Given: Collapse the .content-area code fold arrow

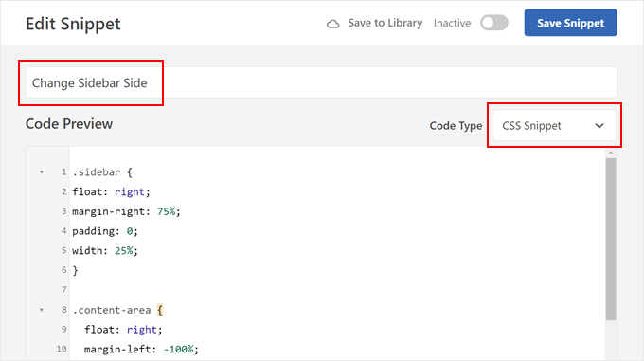Looking at the screenshot, I should tap(42, 310).
